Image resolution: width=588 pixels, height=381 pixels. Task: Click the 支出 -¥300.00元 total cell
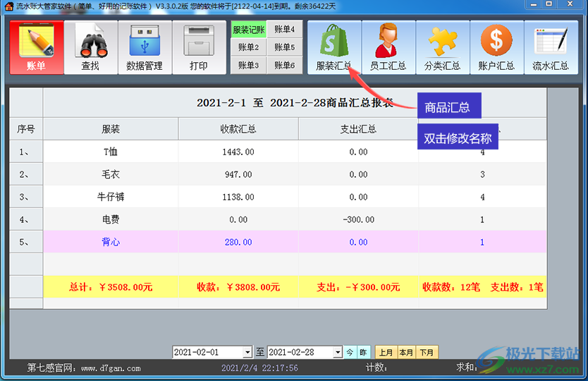[x=358, y=287]
